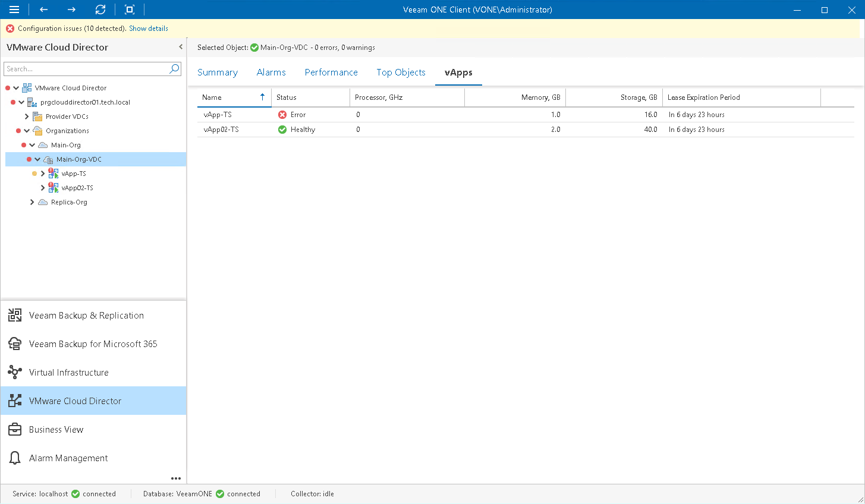Go back with the left arrow

43,10
